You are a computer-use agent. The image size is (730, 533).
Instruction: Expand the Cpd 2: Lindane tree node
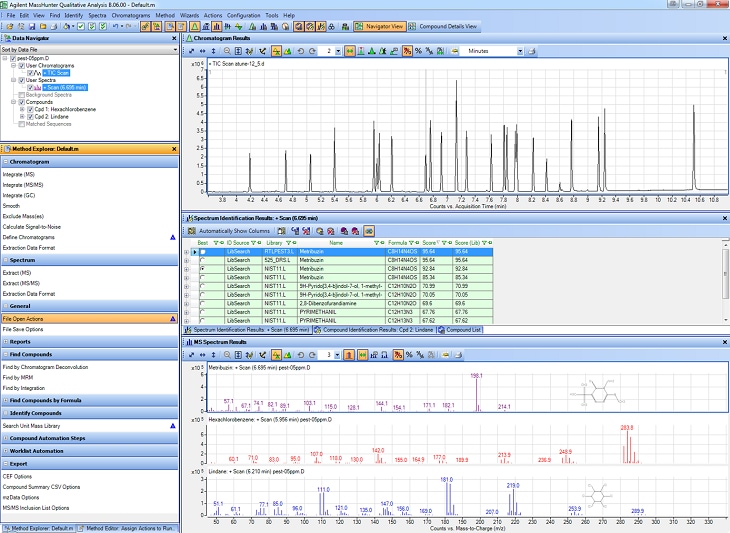(x=22, y=116)
